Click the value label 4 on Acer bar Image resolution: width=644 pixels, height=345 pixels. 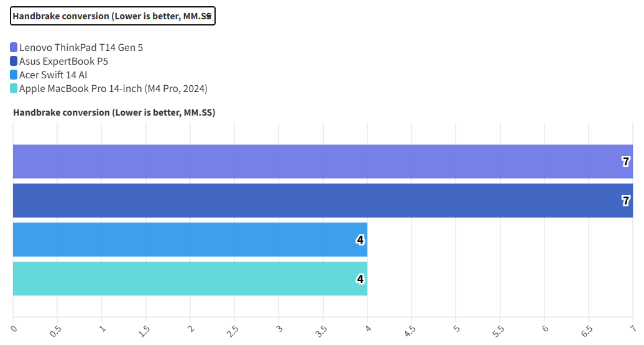pos(360,240)
